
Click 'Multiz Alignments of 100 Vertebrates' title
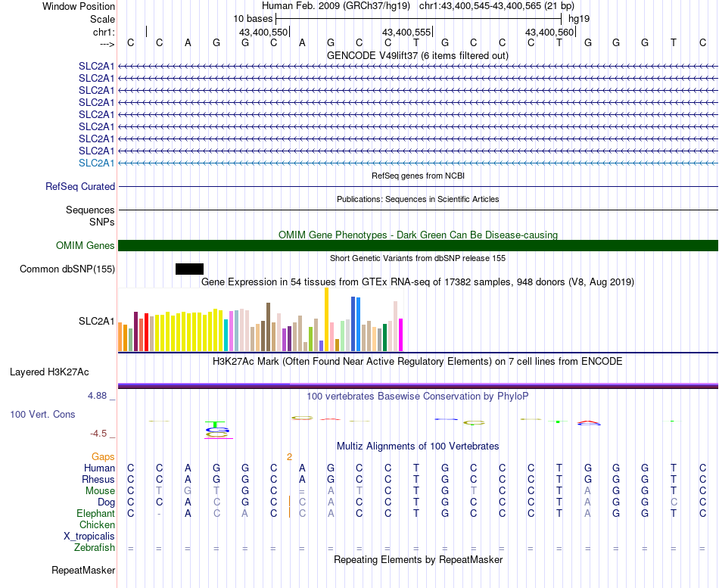(x=418, y=446)
